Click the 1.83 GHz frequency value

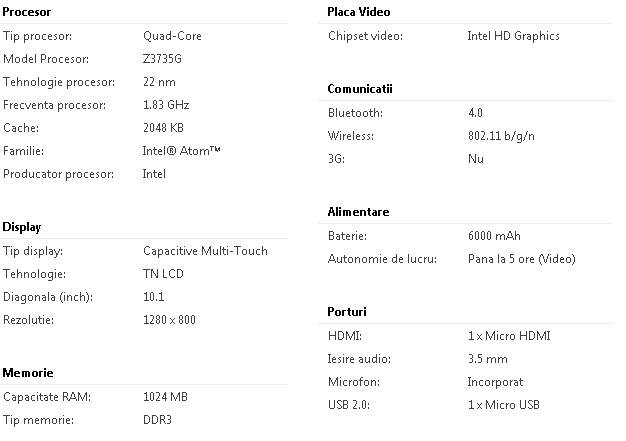tap(166, 105)
